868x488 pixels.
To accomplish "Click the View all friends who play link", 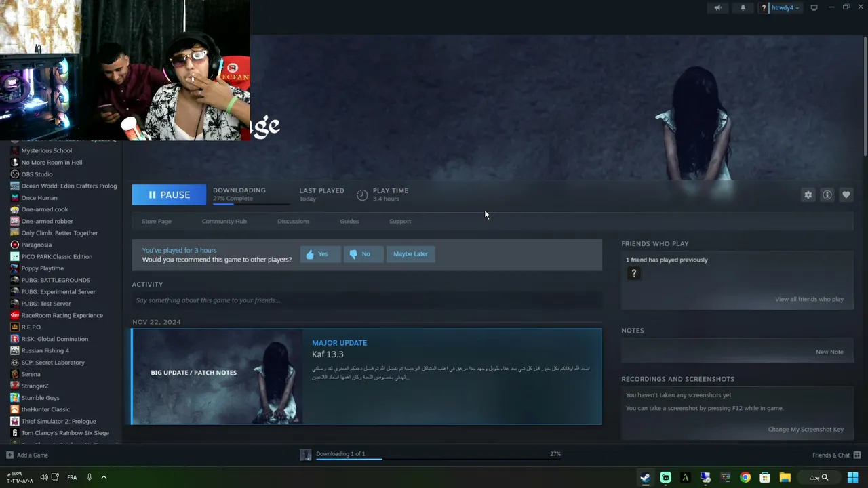I will pyautogui.click(x=809, y=299).
